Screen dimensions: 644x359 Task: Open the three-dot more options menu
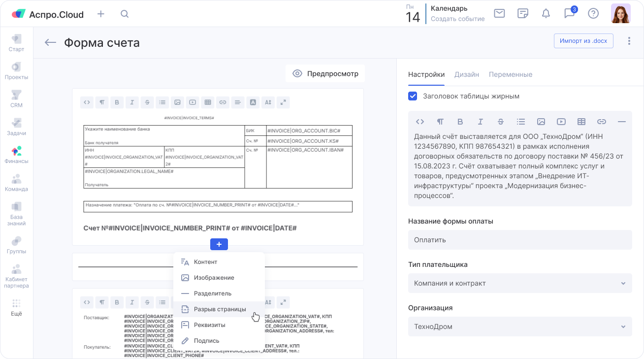point(629,41)
